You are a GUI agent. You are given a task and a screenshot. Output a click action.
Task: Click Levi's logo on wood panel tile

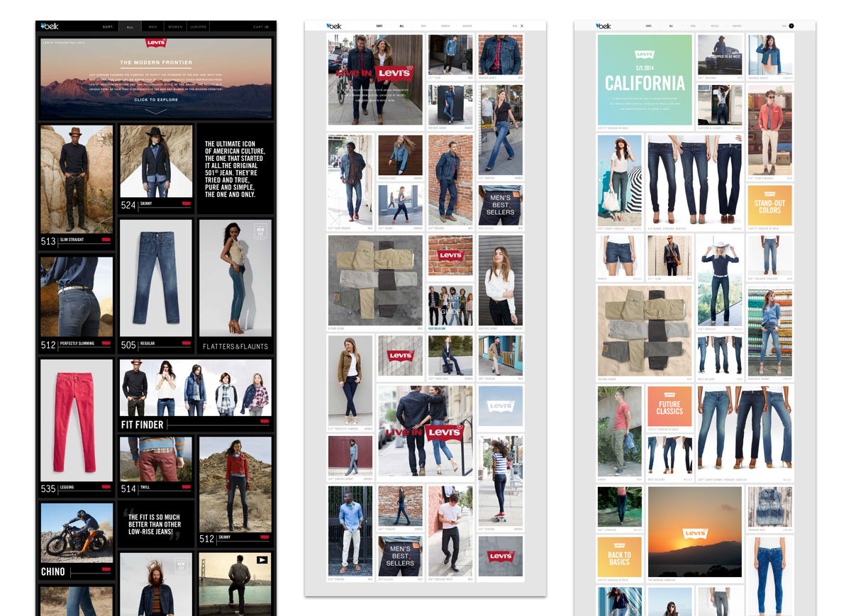(x=400, y=356)
